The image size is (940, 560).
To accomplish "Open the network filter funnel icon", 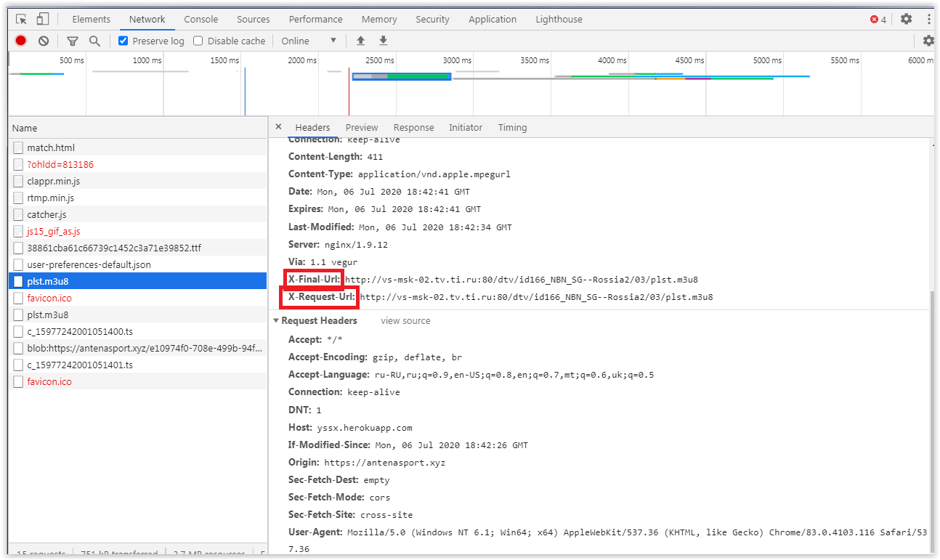I will (73, 41).
